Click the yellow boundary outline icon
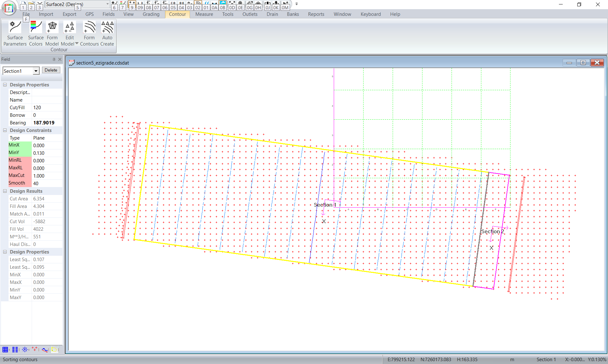This screenshot has width=608, height=364. pos(54,349)
